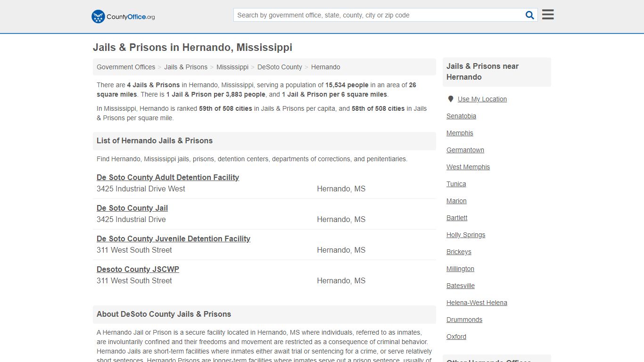644x362 pixels.
Task: Open the hamburger menu
Action: coord(548,15)
